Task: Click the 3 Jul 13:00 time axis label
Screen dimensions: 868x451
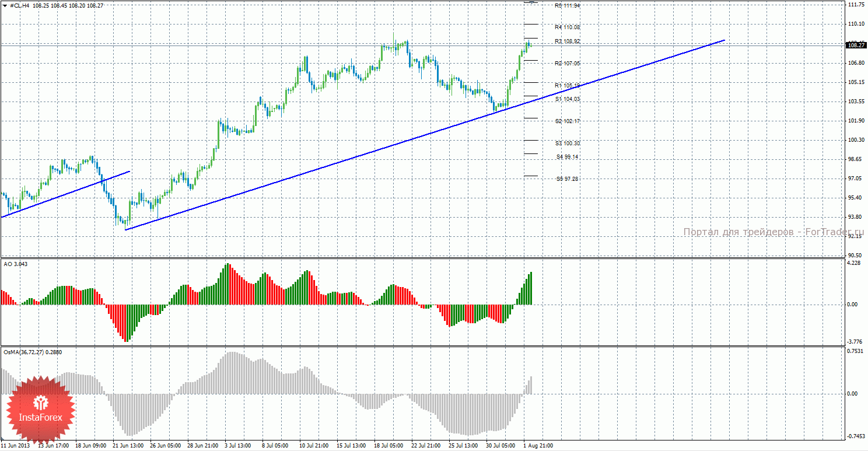Action: point(237,446)
